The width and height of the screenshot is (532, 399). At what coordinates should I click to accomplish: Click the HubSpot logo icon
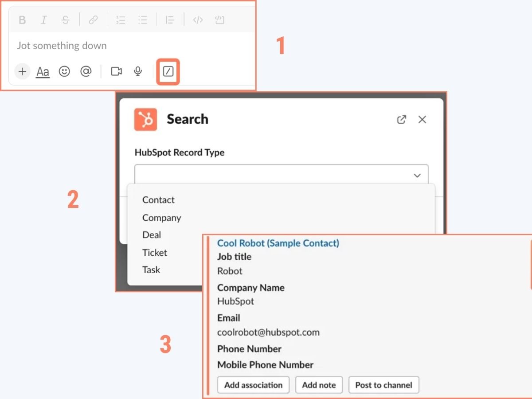tap(145, 120)
